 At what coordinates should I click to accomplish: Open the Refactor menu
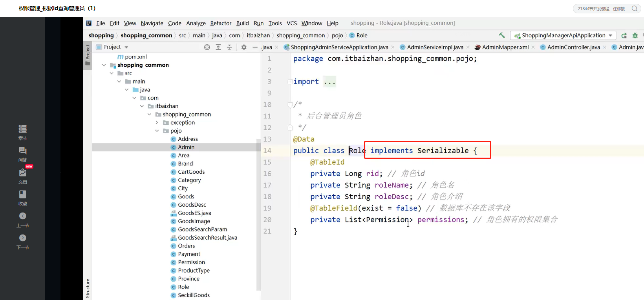(x=221, y=23)
